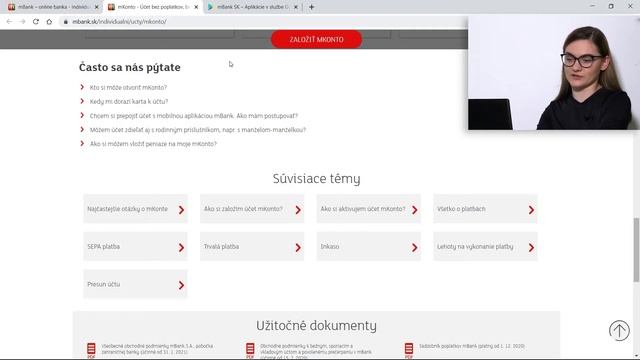Screen dimensions: 640x360
Task: Open 'Ako si aktivujem účet mKonto?' card
Action: coord(369,209)
